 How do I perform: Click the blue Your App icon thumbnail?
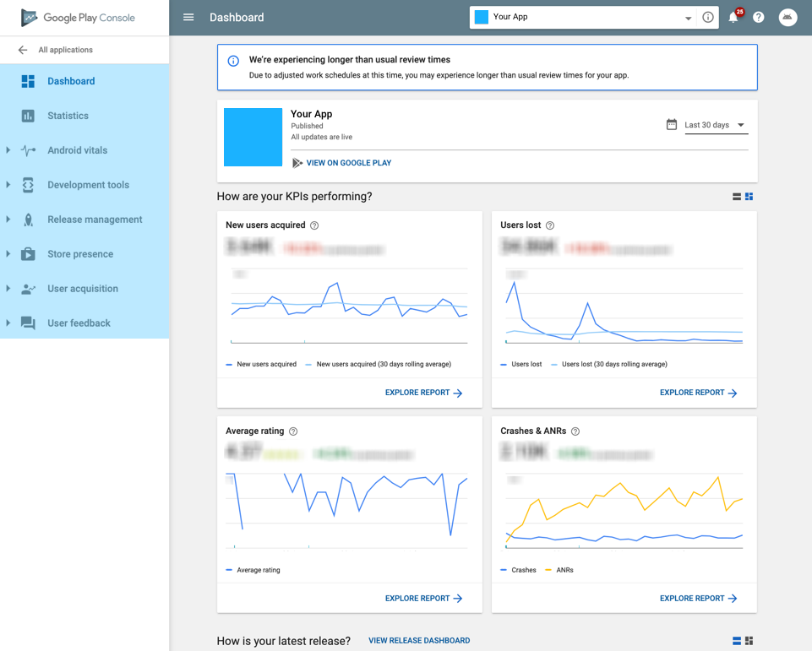tap(253, 137)
